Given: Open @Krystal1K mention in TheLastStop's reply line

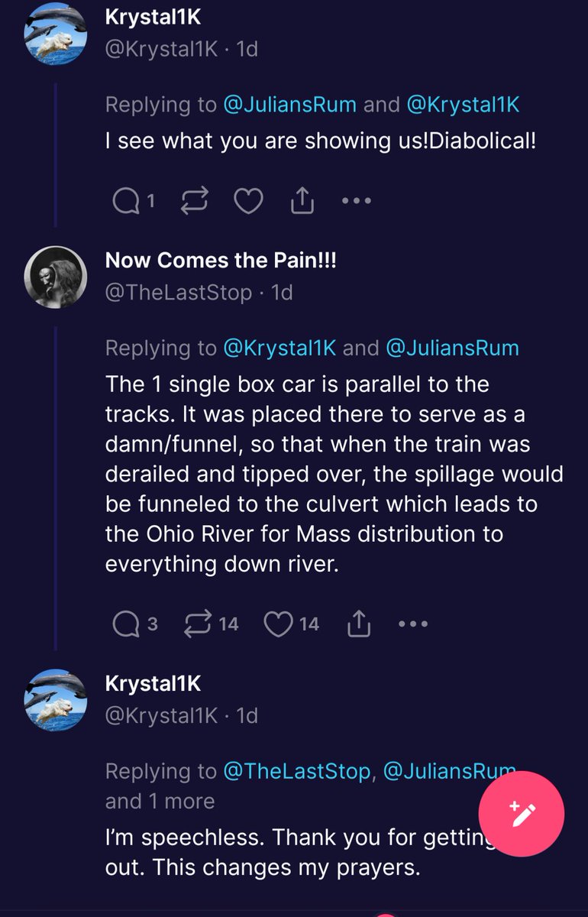Looking at the screenshot, I should 279,348.
